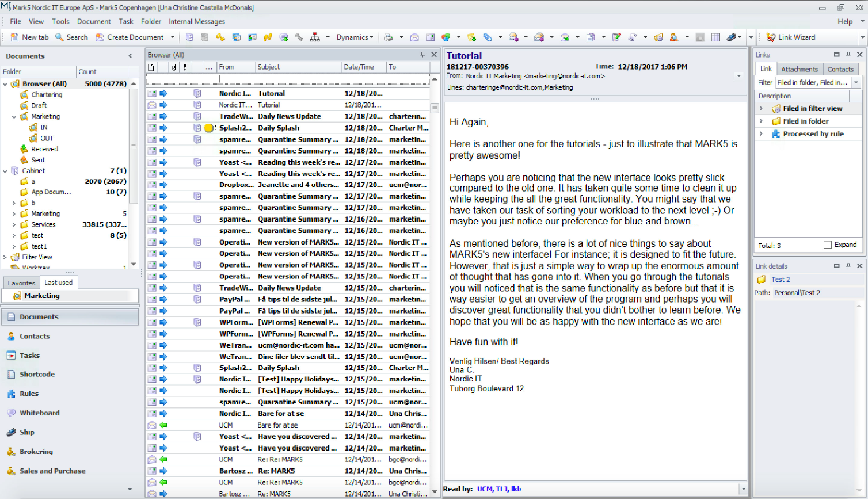Switch to the Last used tab
The height and width of the screenshot is (500, 868).
point(59,283)
